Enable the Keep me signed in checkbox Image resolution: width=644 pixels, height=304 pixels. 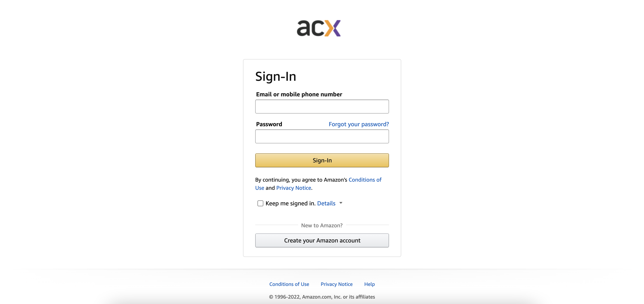click(x=260, y=203)
